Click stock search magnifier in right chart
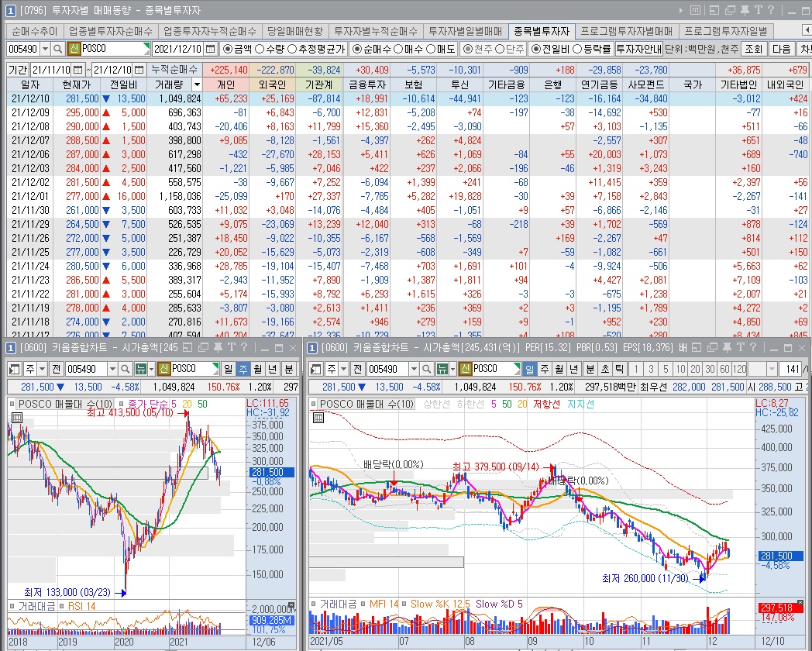The width and height of the screenshot is (812, 651). [x=426, y=369]
